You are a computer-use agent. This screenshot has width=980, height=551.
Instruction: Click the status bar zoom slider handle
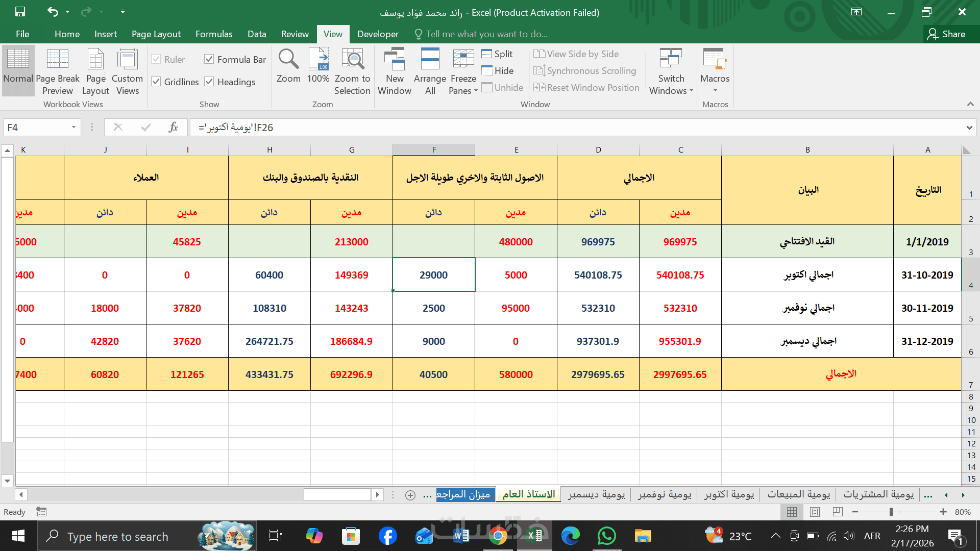(891, 512)
